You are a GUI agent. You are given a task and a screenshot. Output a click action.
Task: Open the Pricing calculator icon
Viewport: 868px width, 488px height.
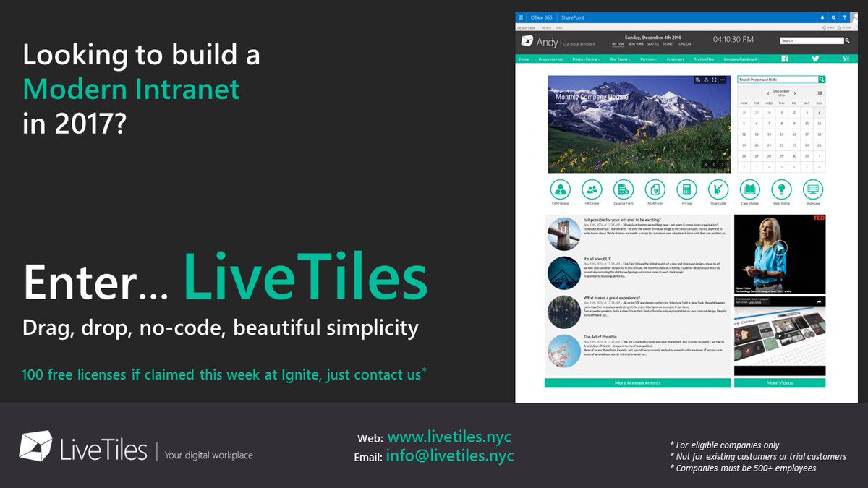point(686,189)
